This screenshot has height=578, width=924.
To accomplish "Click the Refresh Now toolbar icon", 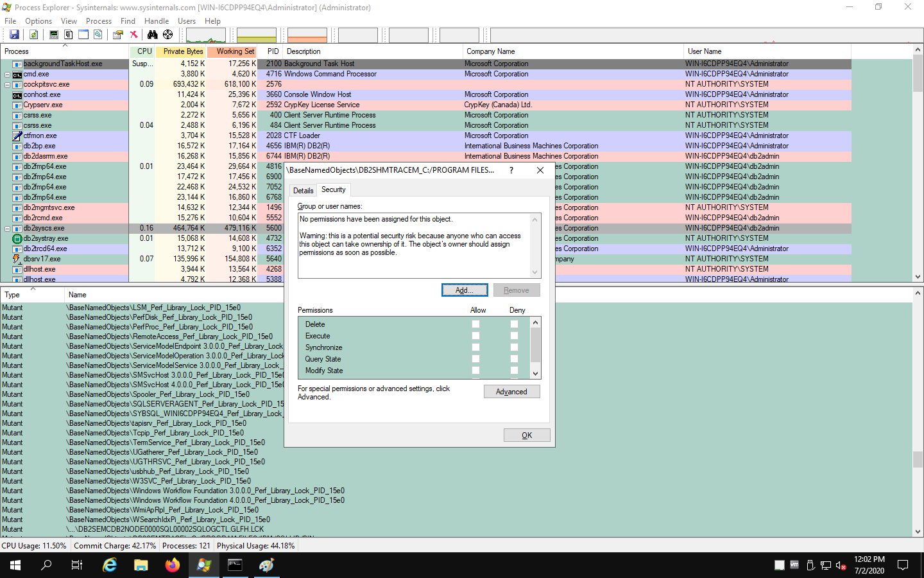I will pyautogui.click(x=33, y=34).
